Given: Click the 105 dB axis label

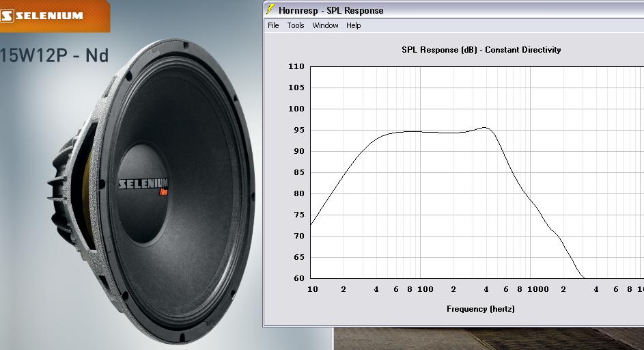Looking at the screenshot, I should click(296, 87).
